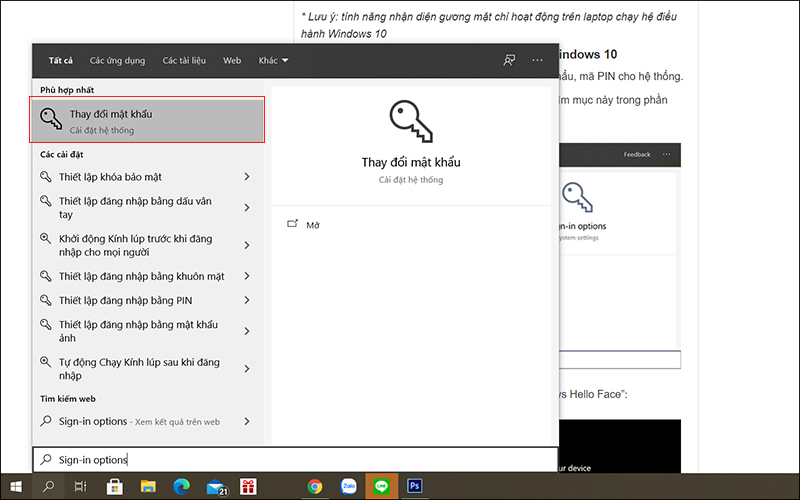Open File Explorer from the taskbar
The width and height of the screenshot is (800, 500).
pos(148,486)
